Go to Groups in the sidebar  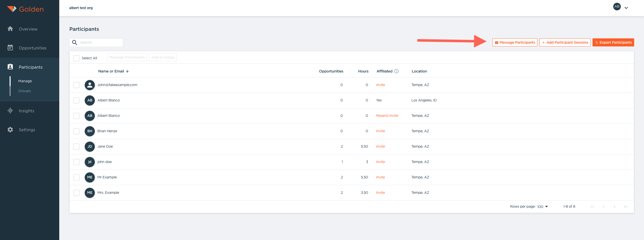(x=24, y=91)
